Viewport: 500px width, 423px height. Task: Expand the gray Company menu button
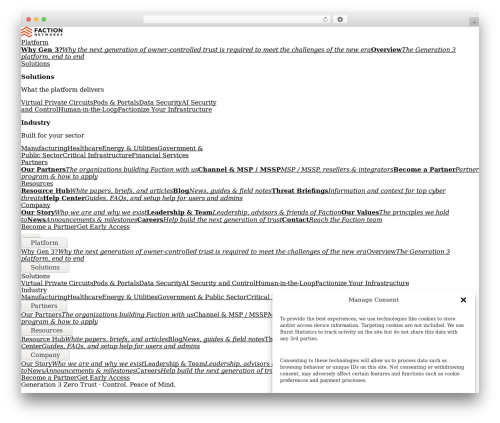pyautogui.click(x=45, y=355)
